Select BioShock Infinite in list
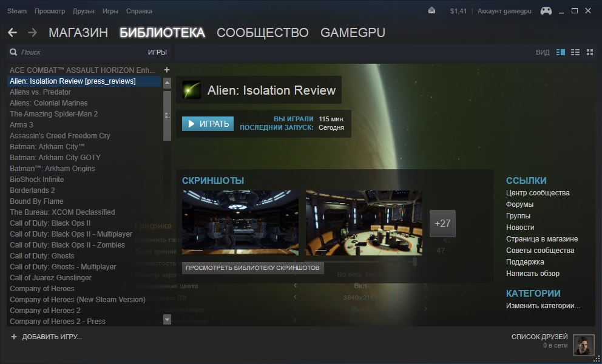 click(36, 180)
